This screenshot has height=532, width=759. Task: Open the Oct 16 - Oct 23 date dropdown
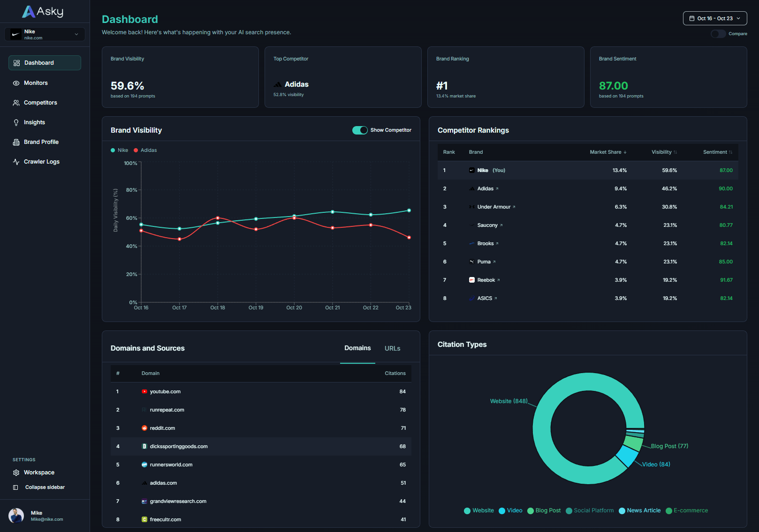point(715,18)
